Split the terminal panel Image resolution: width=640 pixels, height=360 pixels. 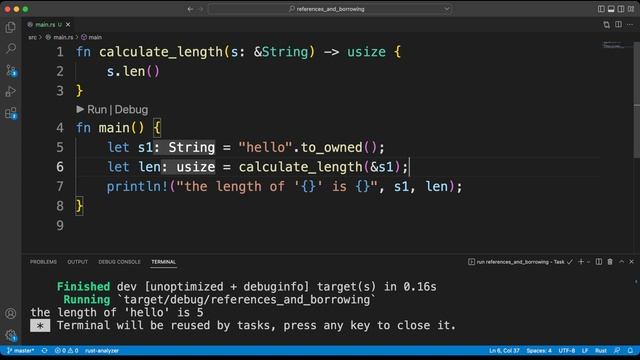[x=599, y=262]
